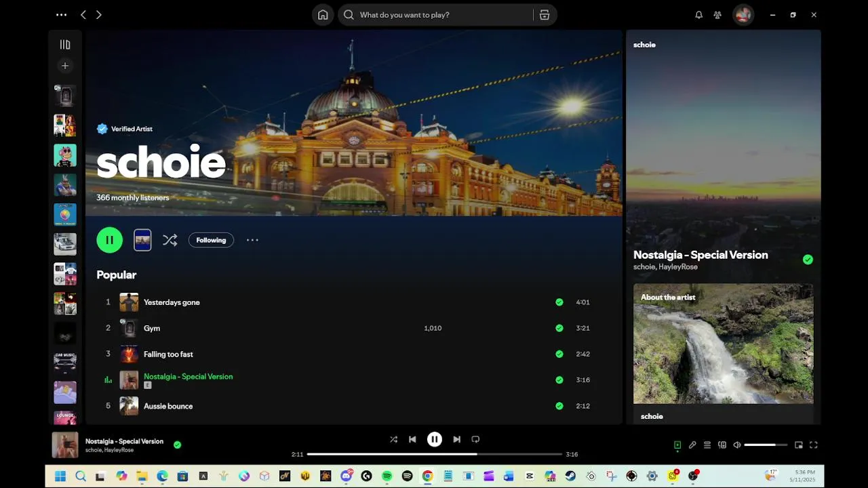Enter full screen player
Viewport: 868px width, 488px height.
[x=814, y=445]
